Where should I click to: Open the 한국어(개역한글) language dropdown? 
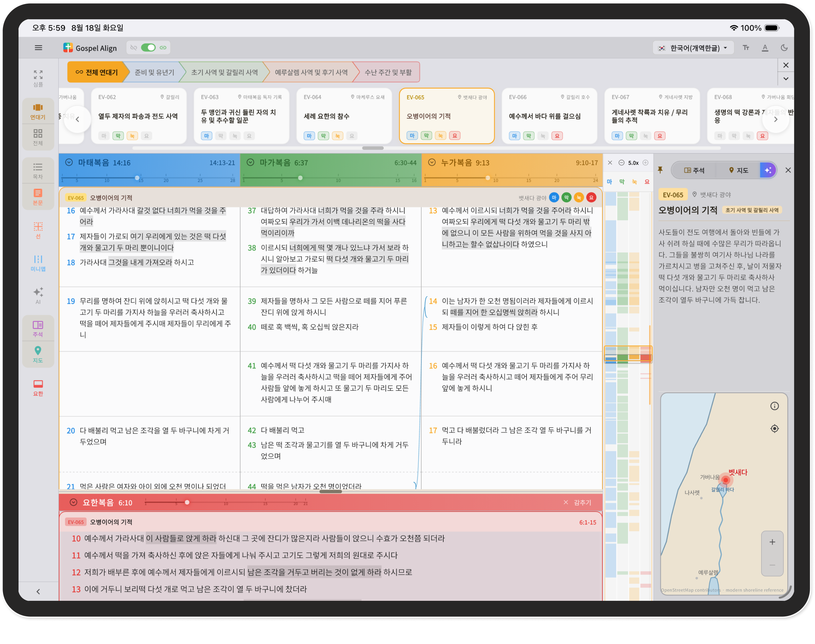693,48
